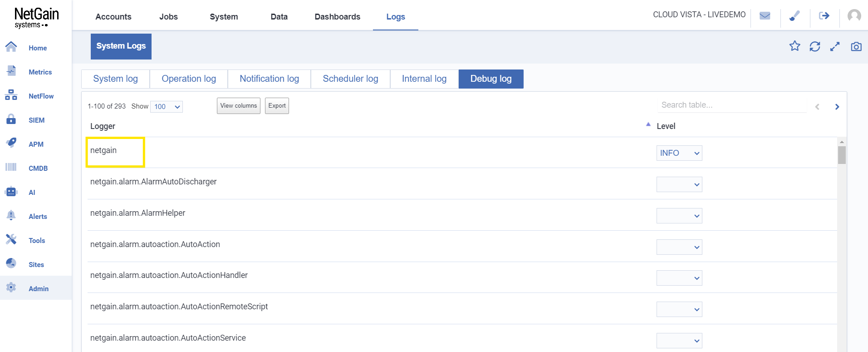868x352 pixels.
Task: Open level dropdown for AlarmHelper
Action: pyautogui.click(x=679, y=216)
